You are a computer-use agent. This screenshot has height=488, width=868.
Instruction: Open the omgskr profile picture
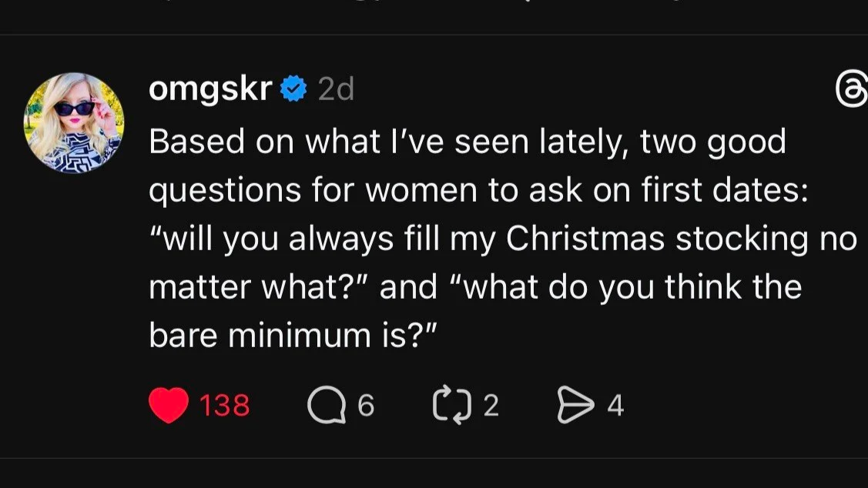pos(74,123)
